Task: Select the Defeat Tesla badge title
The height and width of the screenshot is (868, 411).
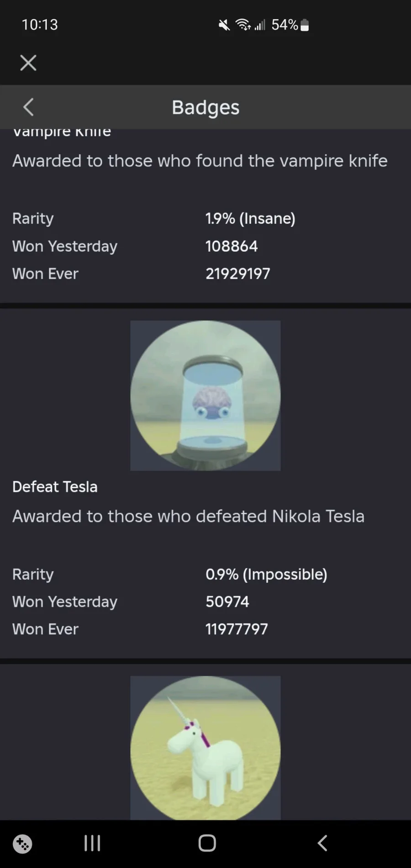Action: click(x=55, y=487)
